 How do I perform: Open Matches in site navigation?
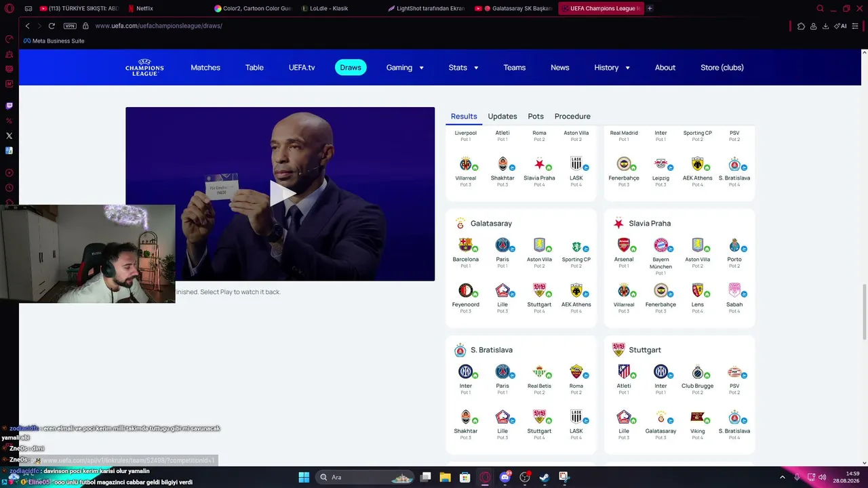[x=205, y=68]
